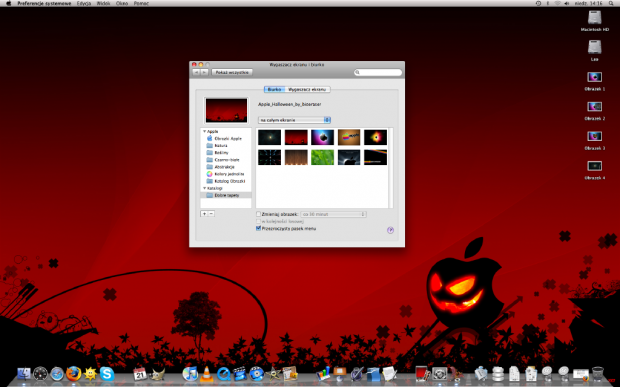Select Obrazki Apple in sidebar
This screenshot has height=387, width=620.
click(x=226, y=138)
